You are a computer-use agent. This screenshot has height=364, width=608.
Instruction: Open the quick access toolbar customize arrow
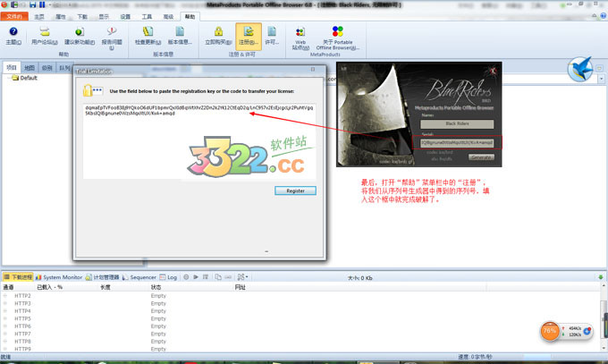50,4
